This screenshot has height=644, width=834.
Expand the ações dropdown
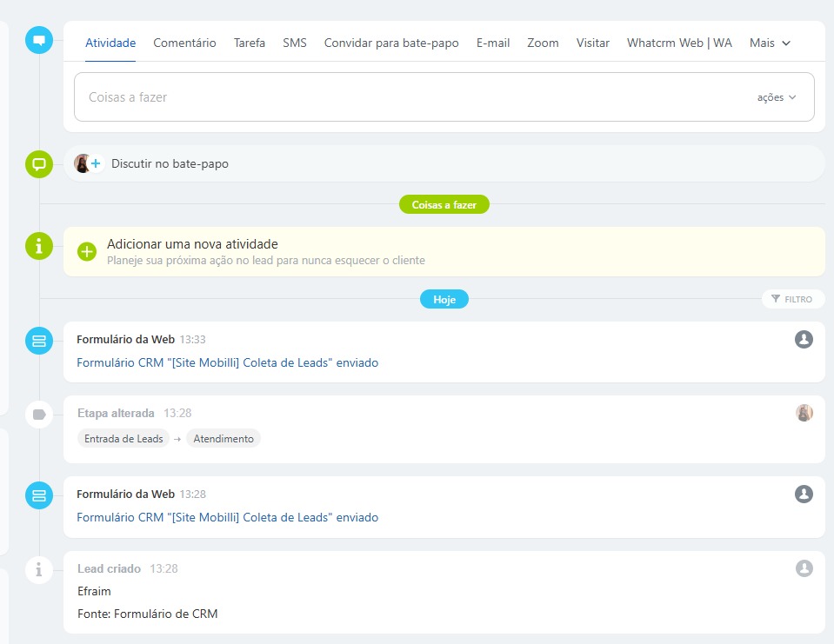coord(777,97)
